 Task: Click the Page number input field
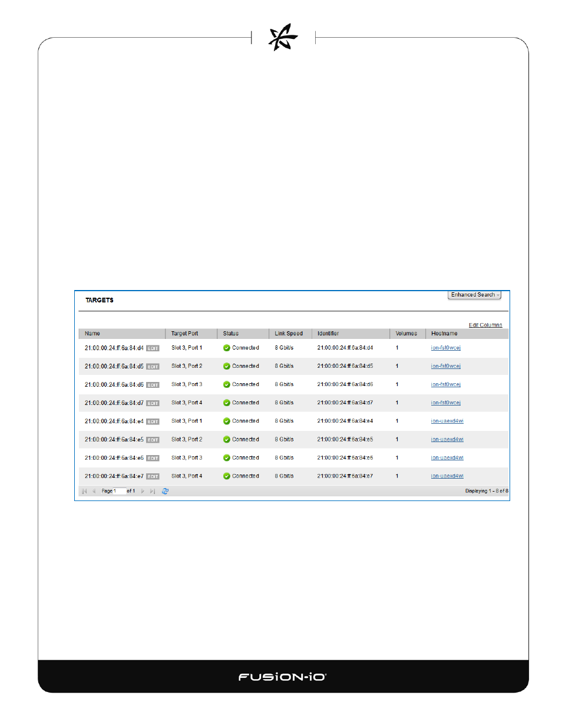(120, 491)
